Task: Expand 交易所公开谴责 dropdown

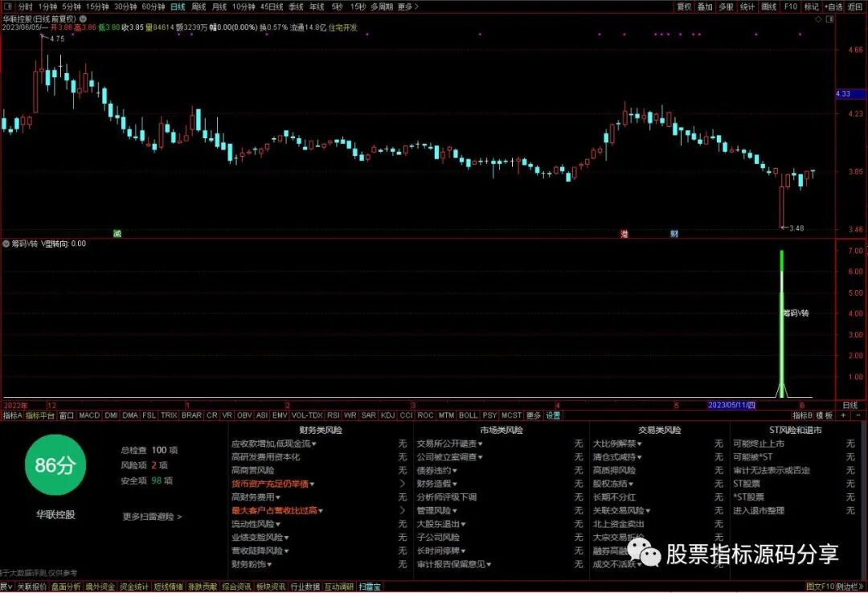Action: (449, 444)
